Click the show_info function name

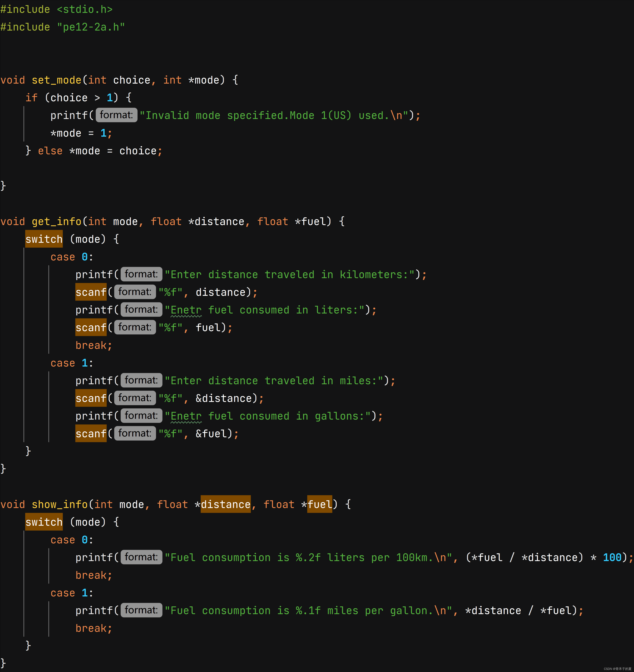coord(59,504)
